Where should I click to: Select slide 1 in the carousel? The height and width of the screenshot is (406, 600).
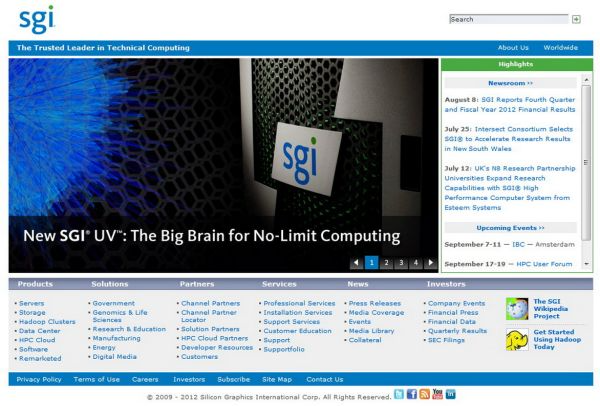pos(371,263)
